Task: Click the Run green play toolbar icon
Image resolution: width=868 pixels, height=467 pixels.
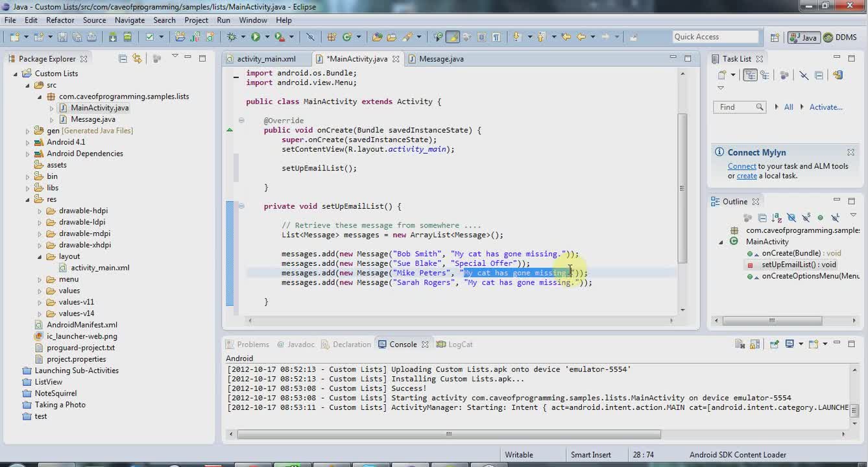Action: [x=256, y=37]
